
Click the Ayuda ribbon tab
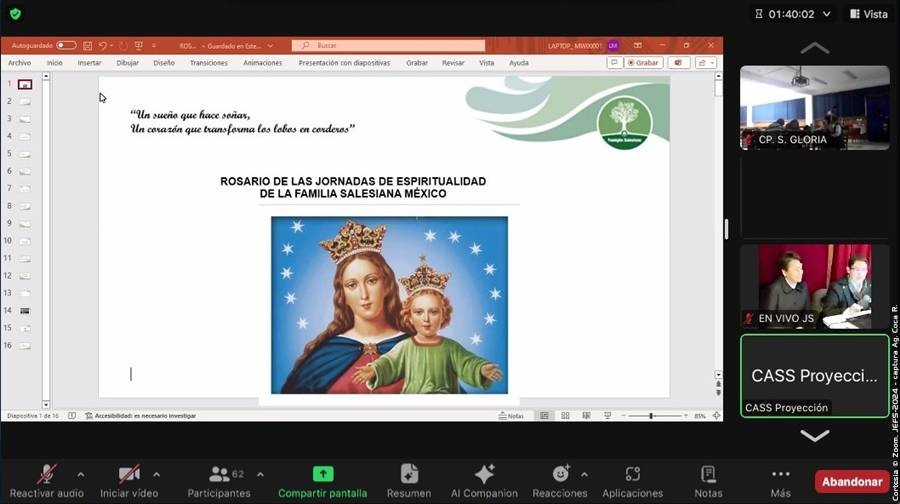pyautogui.click(x=519, y=63)
